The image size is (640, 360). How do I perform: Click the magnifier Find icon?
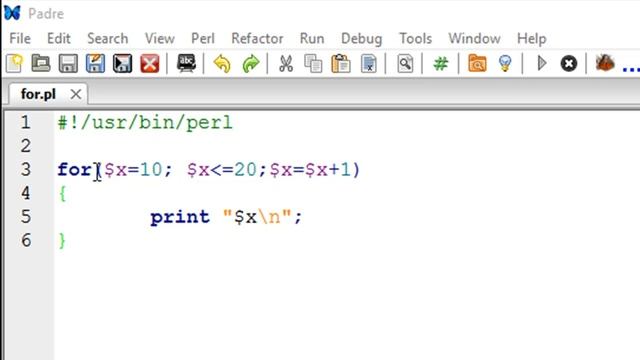pos(405,64)
